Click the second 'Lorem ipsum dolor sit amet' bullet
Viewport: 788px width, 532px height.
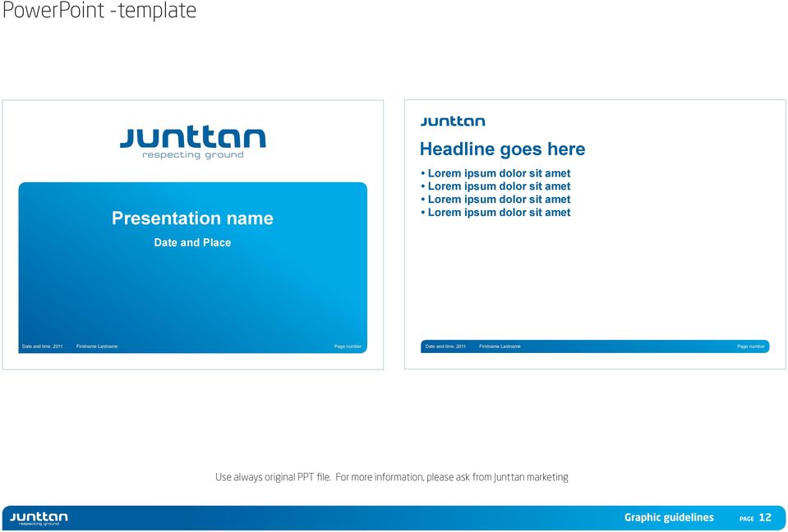click(496, 186)
